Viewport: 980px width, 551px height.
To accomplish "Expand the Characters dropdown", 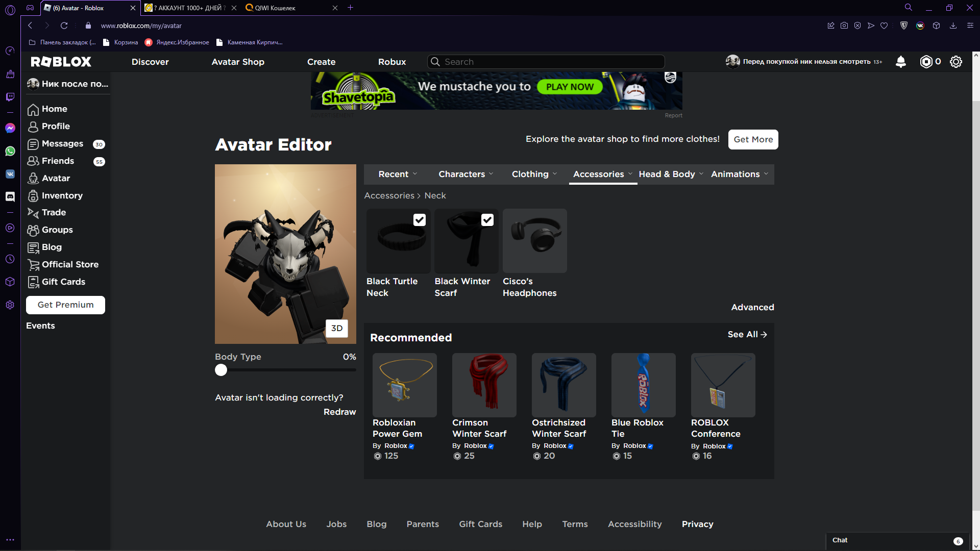I will (x=465, y=174).
